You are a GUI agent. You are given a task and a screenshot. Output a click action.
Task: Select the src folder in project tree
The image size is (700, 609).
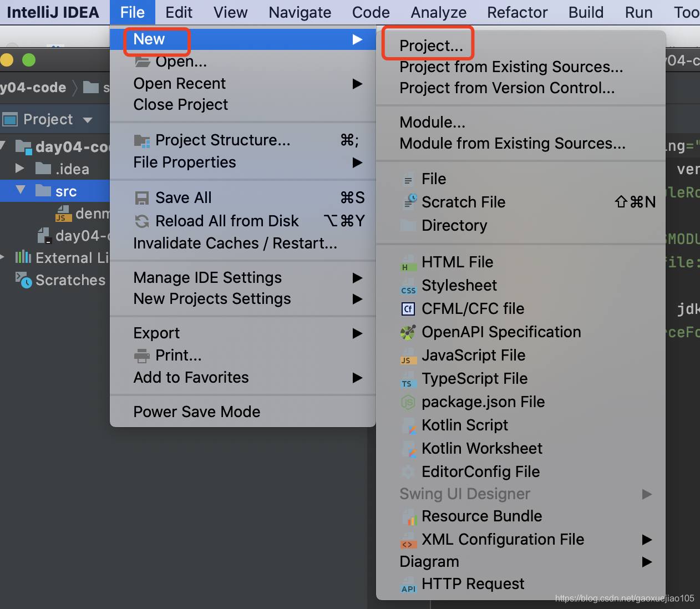pyautogui.click(x=55, y=191)
